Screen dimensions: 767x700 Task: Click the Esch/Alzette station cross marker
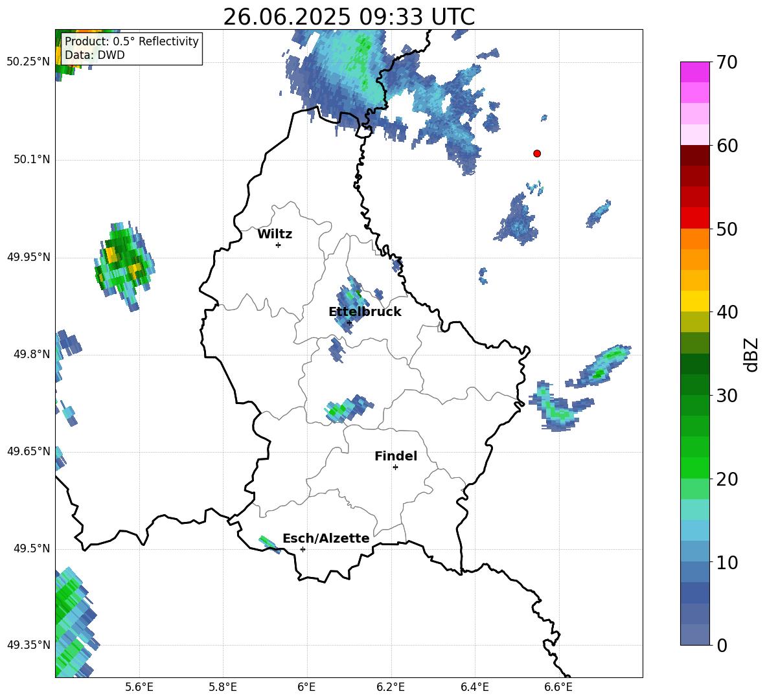pyautogui.click(x=303, y=549)
